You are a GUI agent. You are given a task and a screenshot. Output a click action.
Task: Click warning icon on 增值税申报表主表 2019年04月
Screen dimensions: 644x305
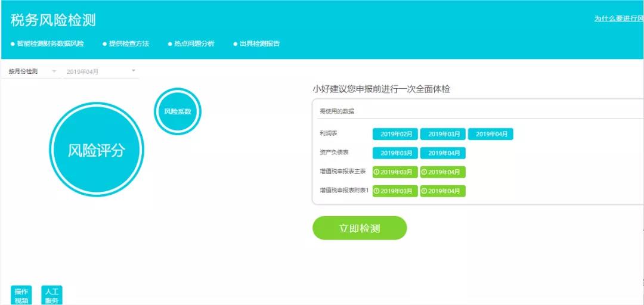(425, 172)
